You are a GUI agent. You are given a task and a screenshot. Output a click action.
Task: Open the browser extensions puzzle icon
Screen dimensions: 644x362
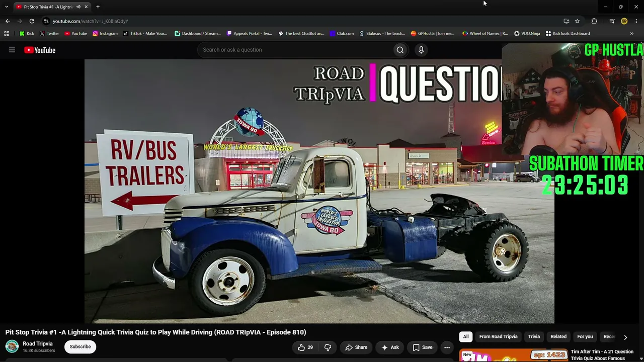594,21
